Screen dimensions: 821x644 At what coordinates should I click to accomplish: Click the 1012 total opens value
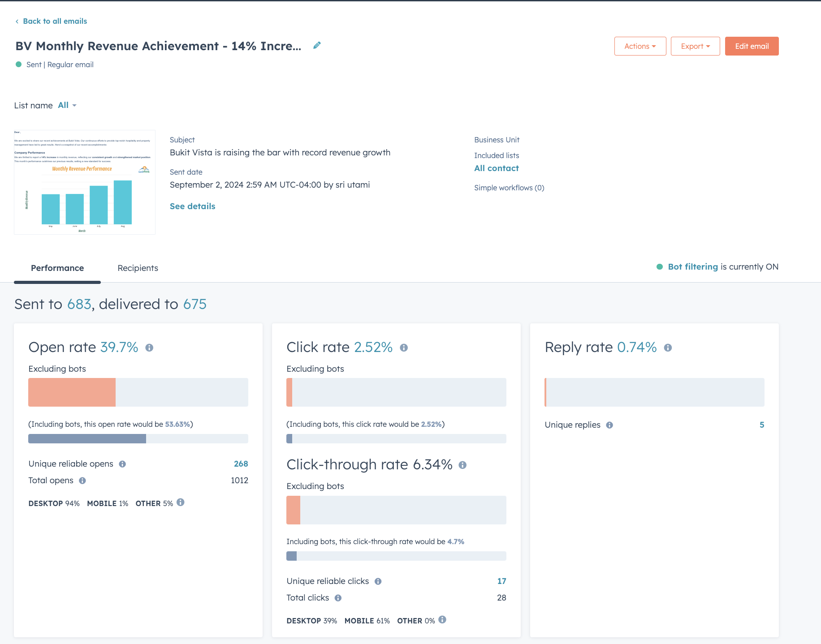[239, 481]
